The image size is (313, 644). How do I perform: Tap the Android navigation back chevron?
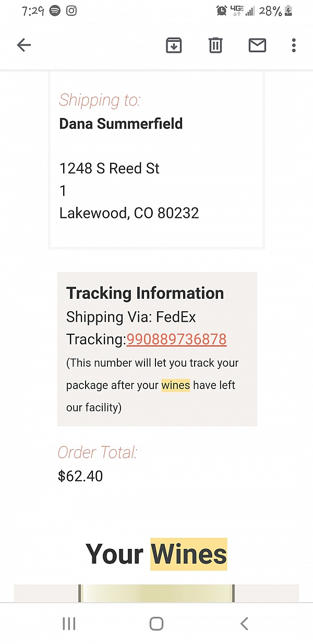244,623
